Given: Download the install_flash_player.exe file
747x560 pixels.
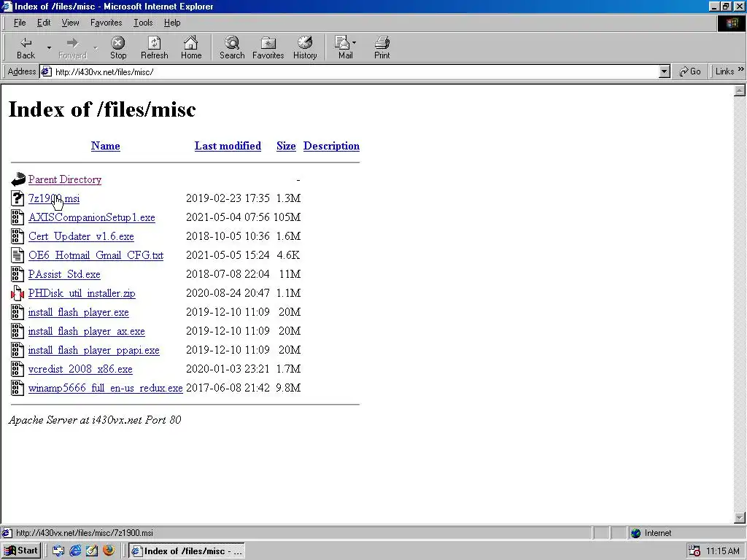Looking at the screenshot, I should [79, 312].
